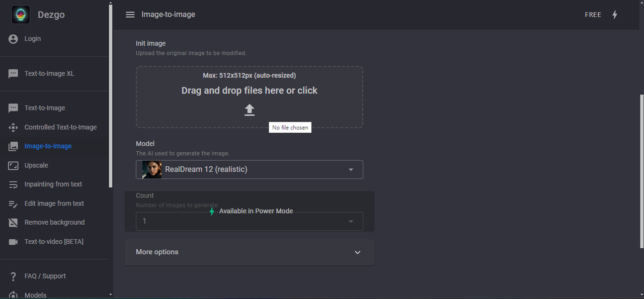This screenshot has height=299, width=644.
Task: Go to Remove background tool
Action: point(54,223)
